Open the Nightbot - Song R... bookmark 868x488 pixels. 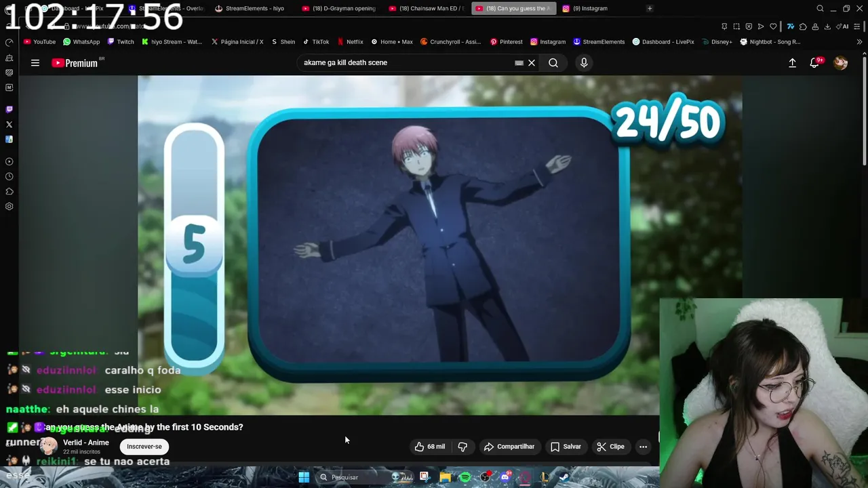[x=770, y=41]
